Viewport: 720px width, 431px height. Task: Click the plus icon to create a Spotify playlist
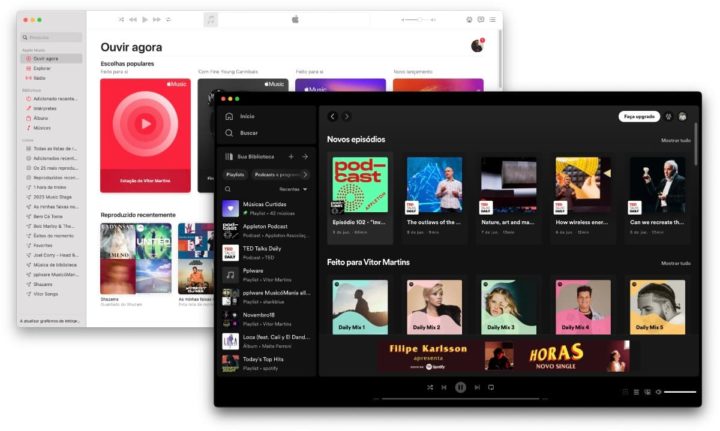291,157
